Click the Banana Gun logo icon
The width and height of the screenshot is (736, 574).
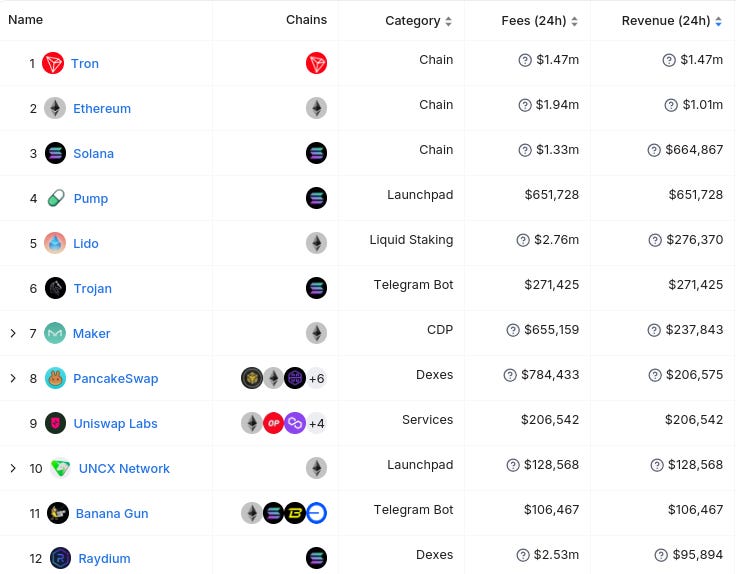coord(58,513)
